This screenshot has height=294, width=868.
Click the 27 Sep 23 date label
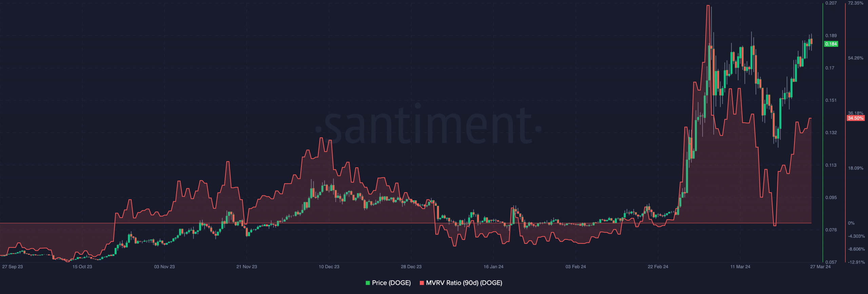13,267
